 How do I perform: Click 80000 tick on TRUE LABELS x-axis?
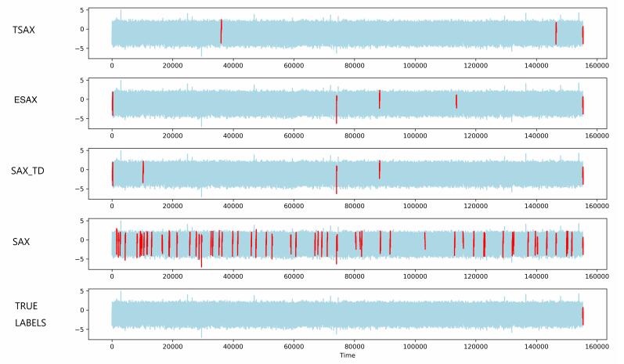pos(355,345)
